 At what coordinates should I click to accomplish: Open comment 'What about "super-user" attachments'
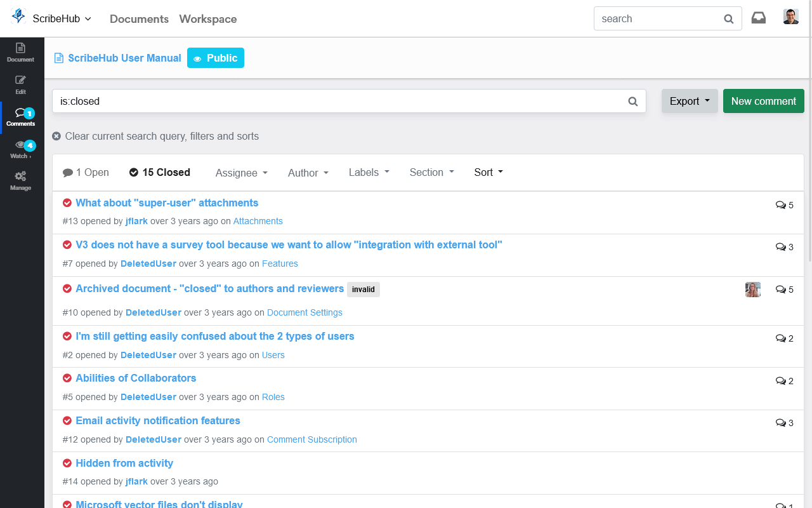167,203
